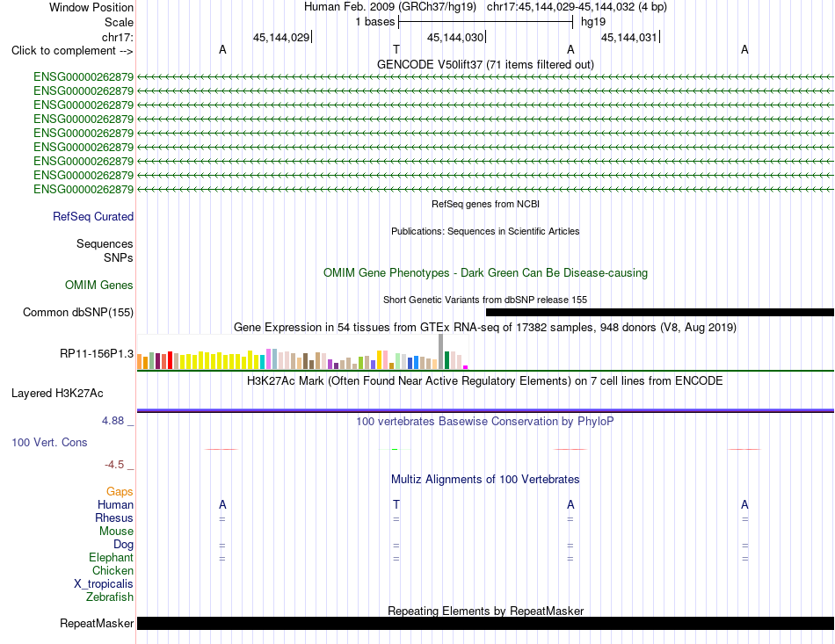Click the Layered H3K27Ac track label
This screenshot has width=835, height=644.
tap(57, 394)
